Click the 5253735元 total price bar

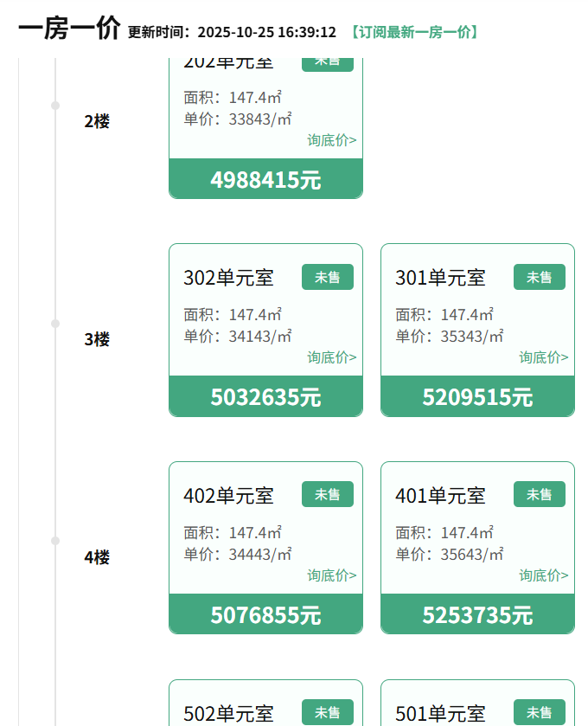(x=477, y=614)
